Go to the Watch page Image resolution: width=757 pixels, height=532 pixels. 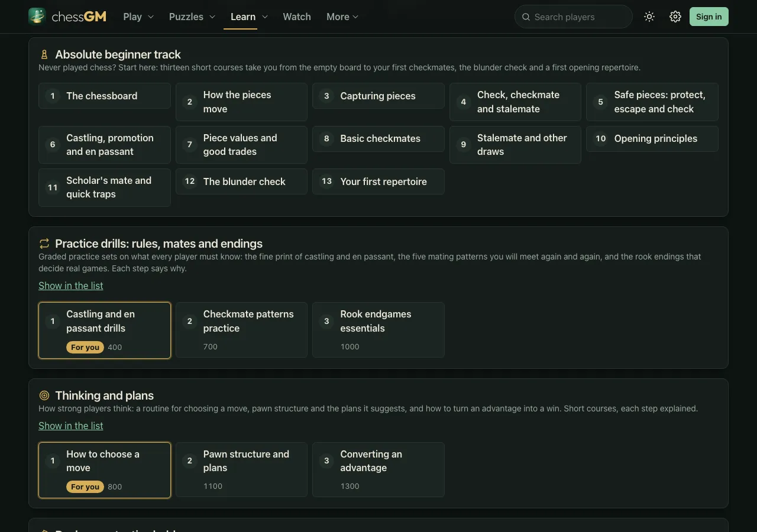coord(297,17)
